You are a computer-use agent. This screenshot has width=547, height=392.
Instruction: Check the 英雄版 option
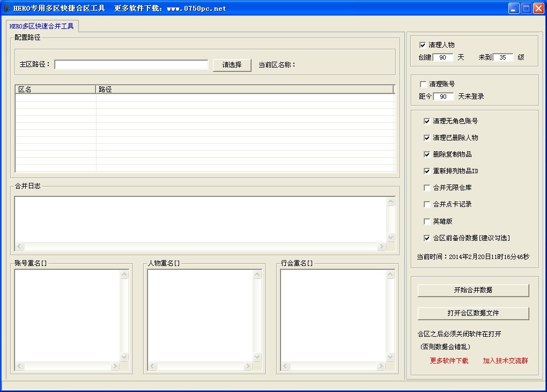point(427,221)
